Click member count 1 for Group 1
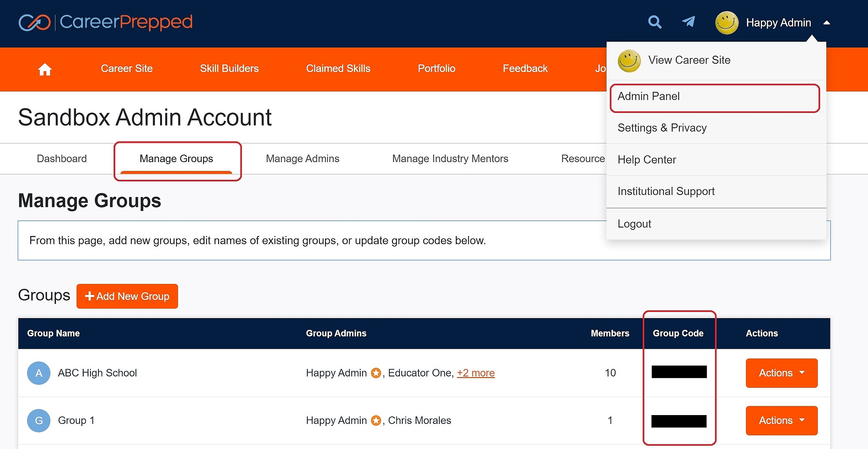The width and height of the screenshot is (868, 449). (610, 421)
